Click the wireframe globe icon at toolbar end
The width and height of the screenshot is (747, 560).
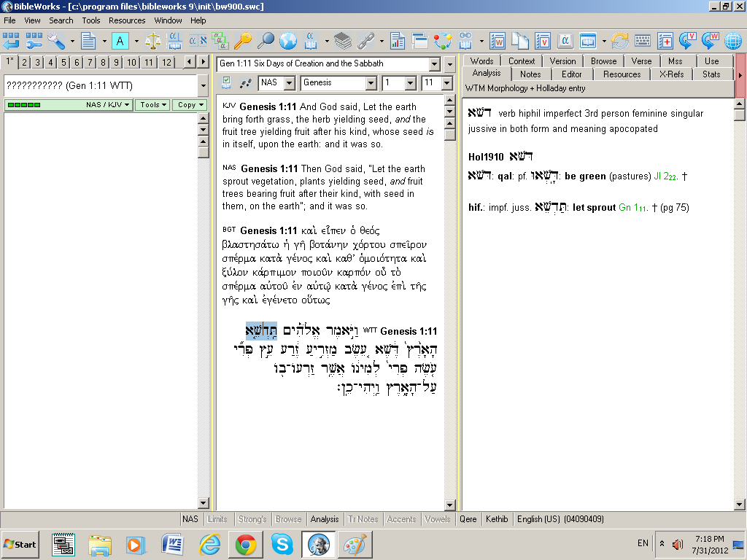[x=733, y=41]
